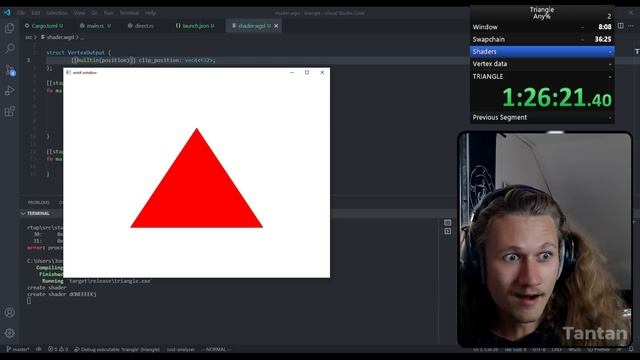Click the 'create shader DONE' terminal line
Image resolution: width=640 pixels, height=360 pixels.
(62, 294)
